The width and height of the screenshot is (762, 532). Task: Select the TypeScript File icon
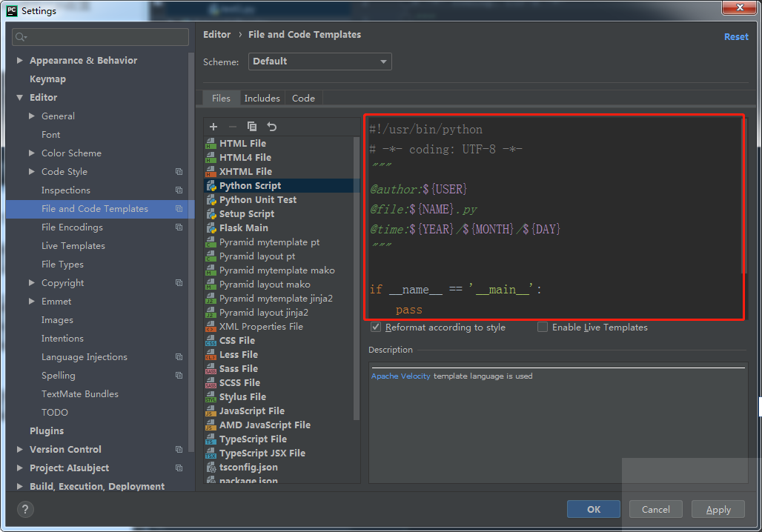pyautogui.click(x=211, y=439)
